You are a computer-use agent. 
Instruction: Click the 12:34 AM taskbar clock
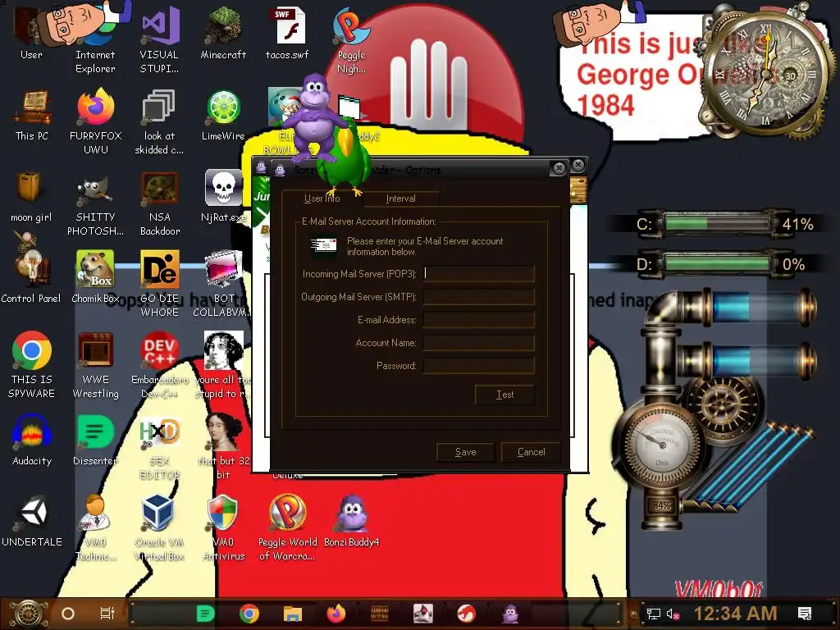click(735, 614)
